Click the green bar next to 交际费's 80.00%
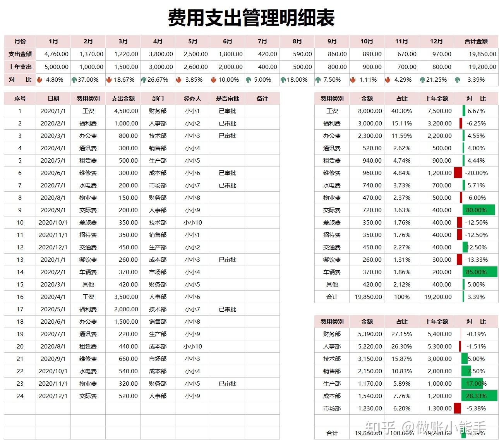Viewport: 499px width, 448px height. click(x=477, y=210)
